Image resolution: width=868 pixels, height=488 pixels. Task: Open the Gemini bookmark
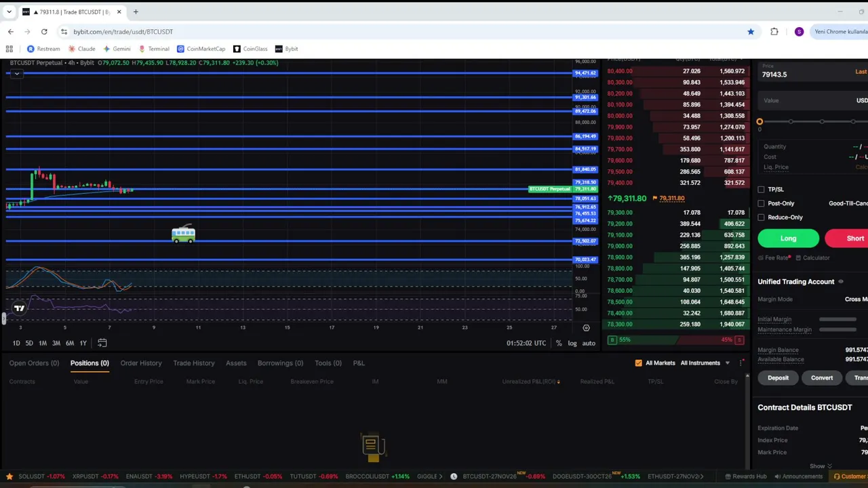click(117, 49)
